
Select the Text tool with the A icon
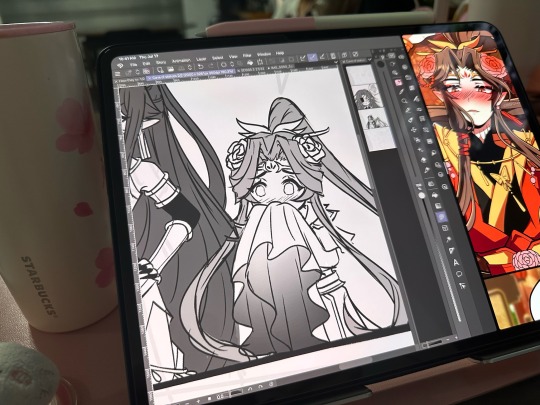point(456,262)
